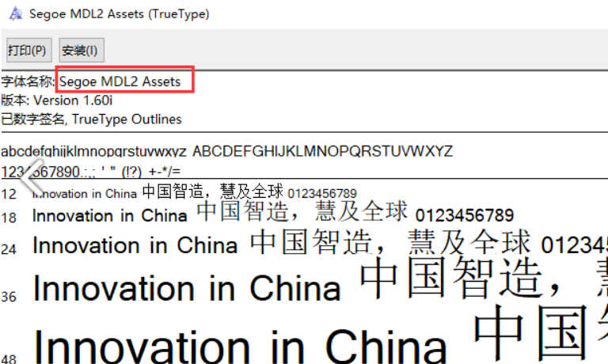Click Innovation in China in the 24 row
The image size is (608, 364).
[x=135, y=245]
